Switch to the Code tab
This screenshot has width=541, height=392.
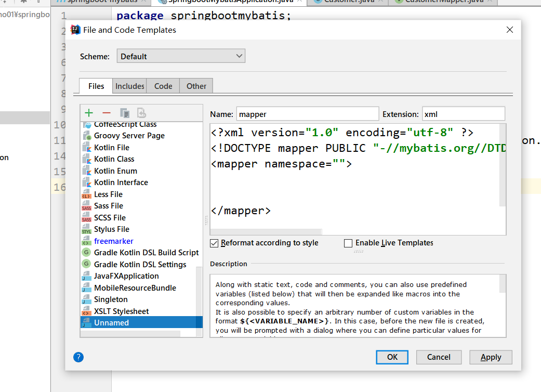[163, 86]
